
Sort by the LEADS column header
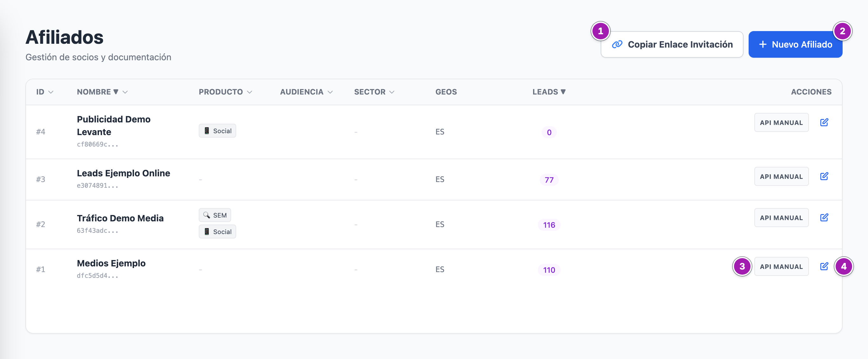point(549,92)
